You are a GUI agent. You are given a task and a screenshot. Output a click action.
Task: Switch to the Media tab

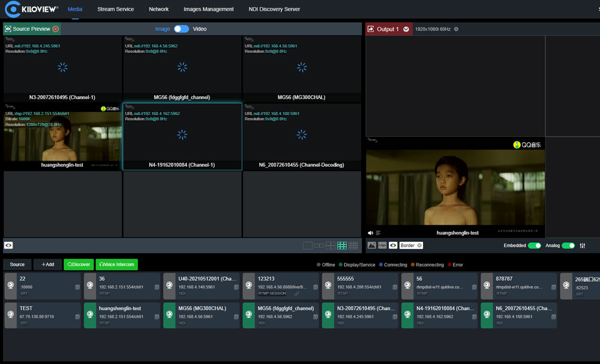(75, 9)
